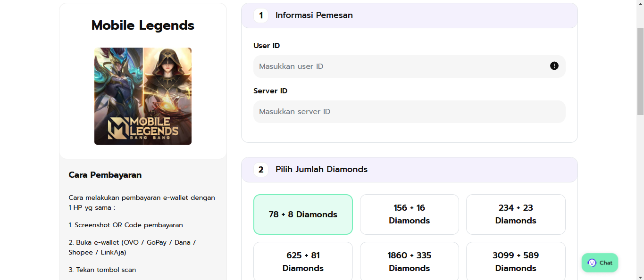Select the 78 + 8 Diamonds option
644x280 pixels.
coord(303,214)
